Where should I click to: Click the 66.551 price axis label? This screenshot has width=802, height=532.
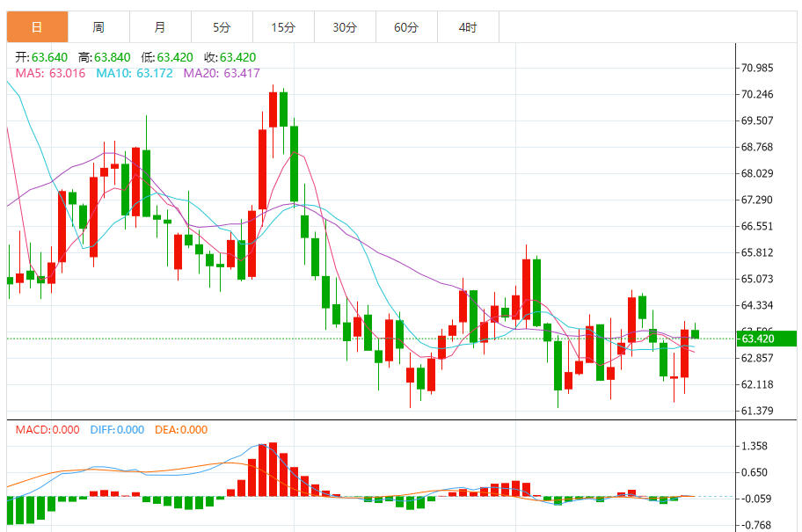(757, 226)
